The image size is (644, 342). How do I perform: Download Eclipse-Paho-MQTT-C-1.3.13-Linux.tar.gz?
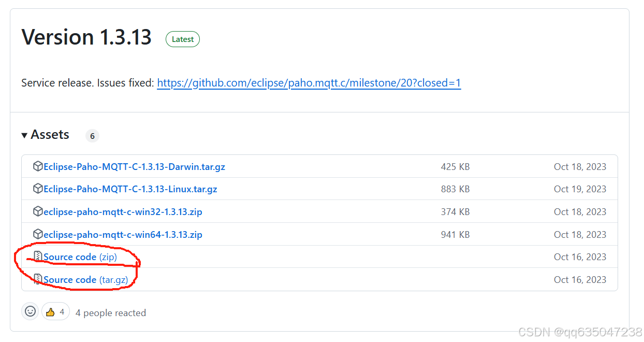pos(130,189)
